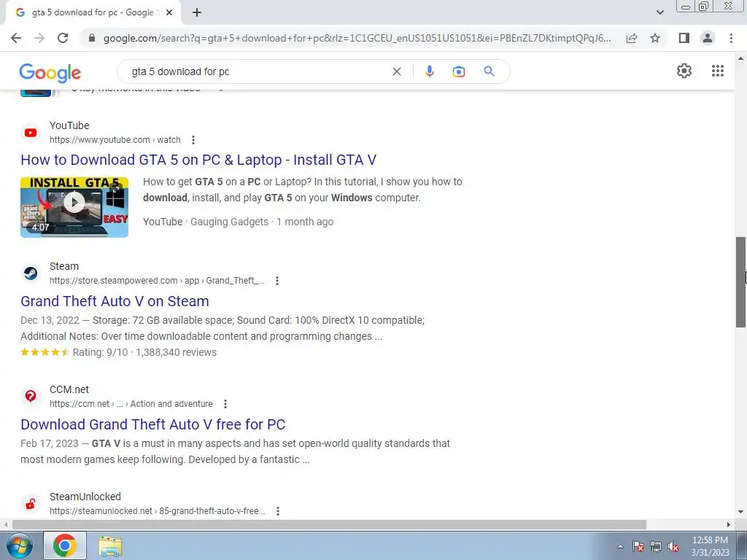
Task: Open the Chrome profile avatar
Action: click(708, 38)
